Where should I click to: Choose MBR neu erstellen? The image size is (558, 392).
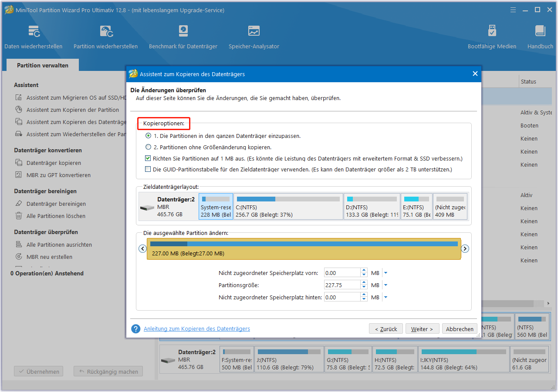(44, 257)
